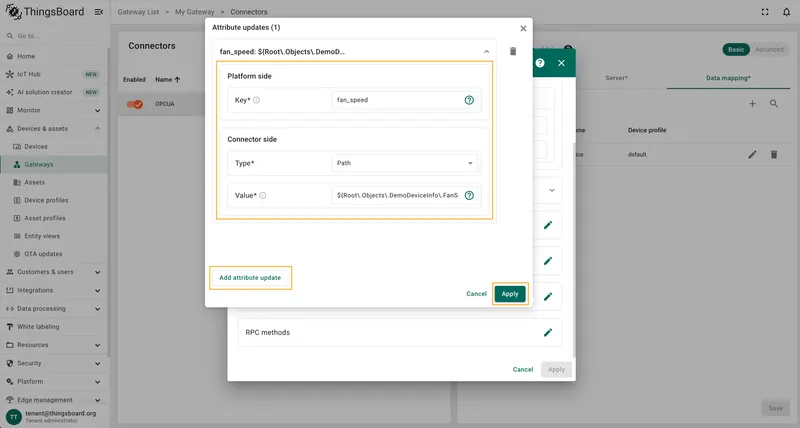The height and width of the screenshot is (428, 800).
Task: Toggle fullscreen mode icon
Action: click(x=765, y=12)
